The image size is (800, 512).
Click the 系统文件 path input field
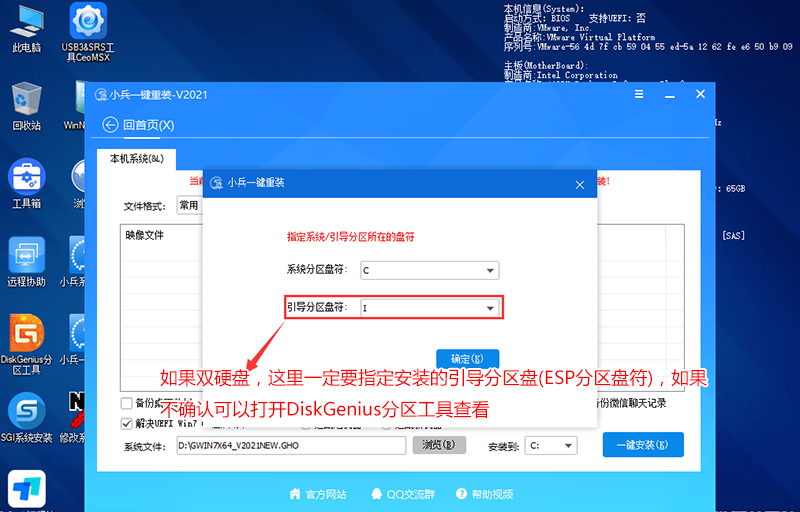click(x=291, y=445)
